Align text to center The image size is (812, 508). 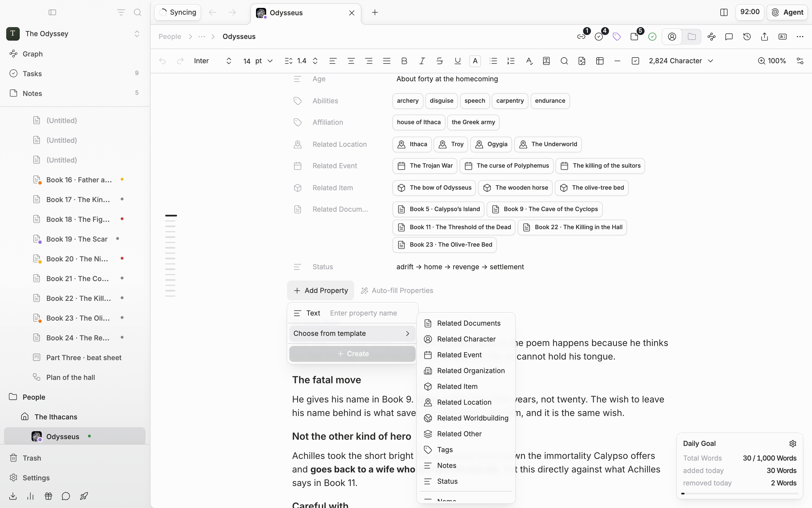pos(351,61)
